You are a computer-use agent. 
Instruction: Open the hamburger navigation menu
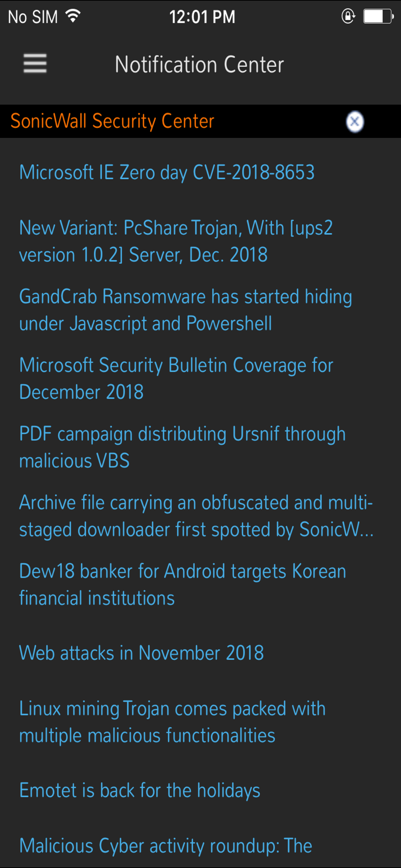35,64
